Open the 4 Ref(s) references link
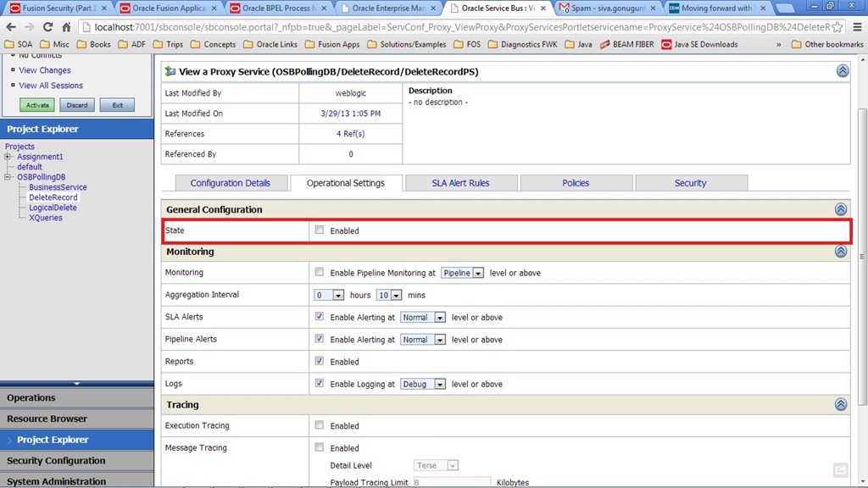 click(350, 134)
